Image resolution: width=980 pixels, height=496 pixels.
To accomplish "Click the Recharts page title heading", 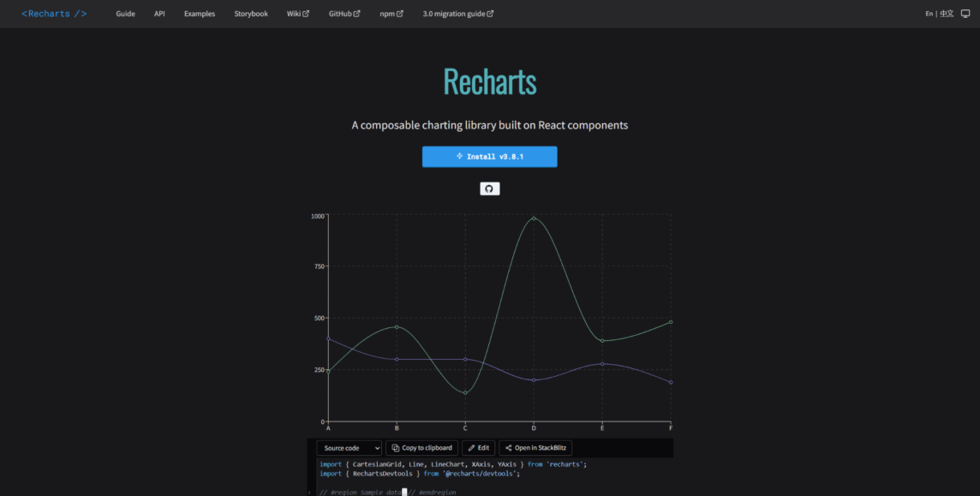I will [x=489, y=82].
